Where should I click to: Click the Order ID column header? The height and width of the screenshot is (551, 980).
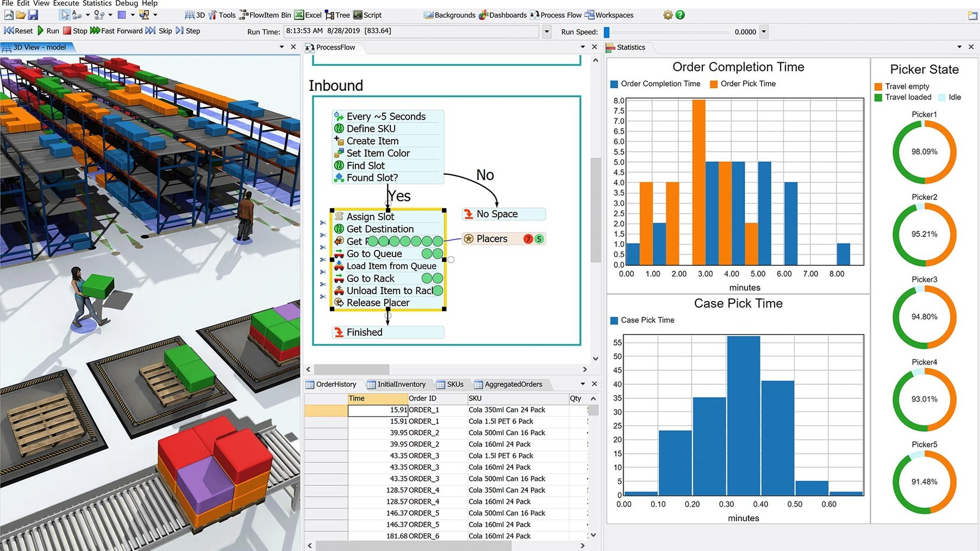(x=437, y=398)
